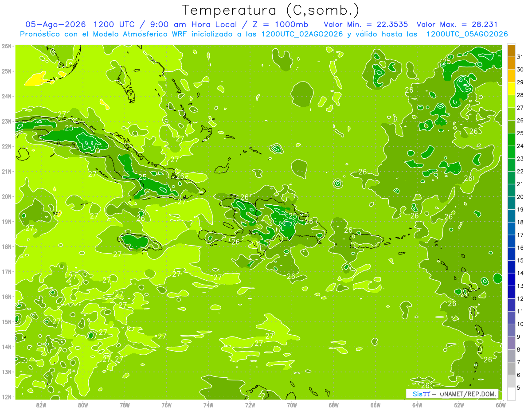
Task: Click the colorbar label '13'
Action: pyautogui.click(x=520, y=286)
